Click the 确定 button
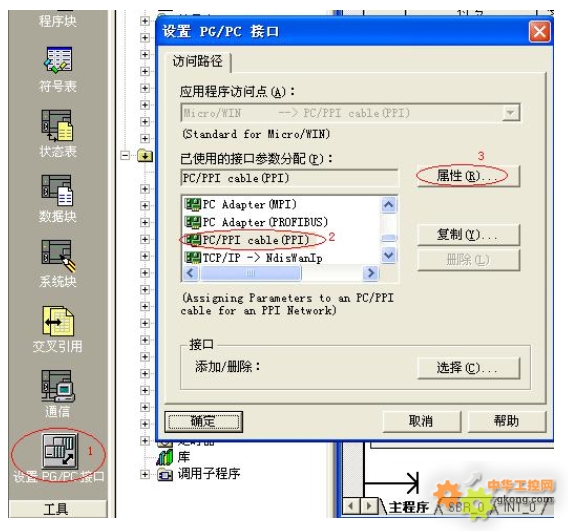This screenshot has width=568, height=531. pos(203,422)
